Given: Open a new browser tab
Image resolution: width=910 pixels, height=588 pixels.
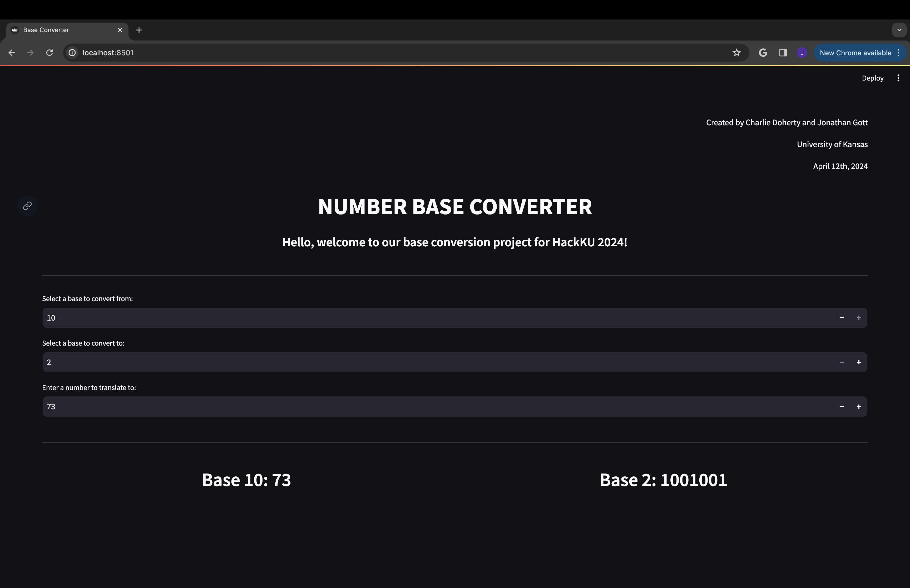Looking at the screenshot, I should 139,30.
